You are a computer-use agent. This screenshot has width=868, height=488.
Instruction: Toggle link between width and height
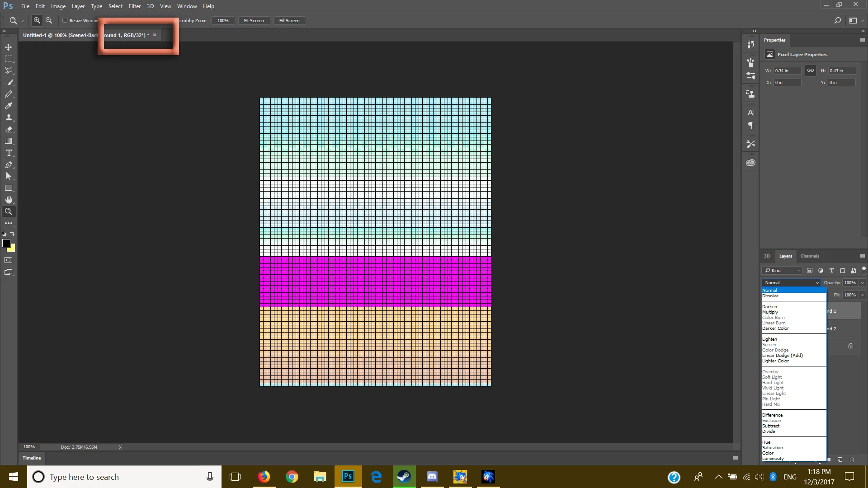click(811, 70)
